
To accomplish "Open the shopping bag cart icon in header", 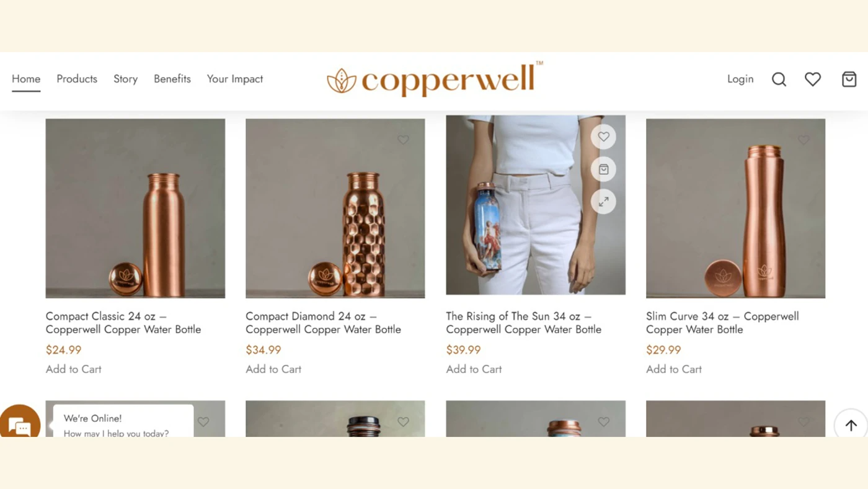I will (x=849, y=79).
